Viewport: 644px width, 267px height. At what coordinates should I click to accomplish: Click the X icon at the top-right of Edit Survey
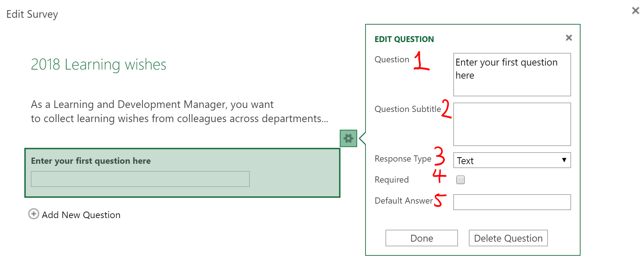635,11
